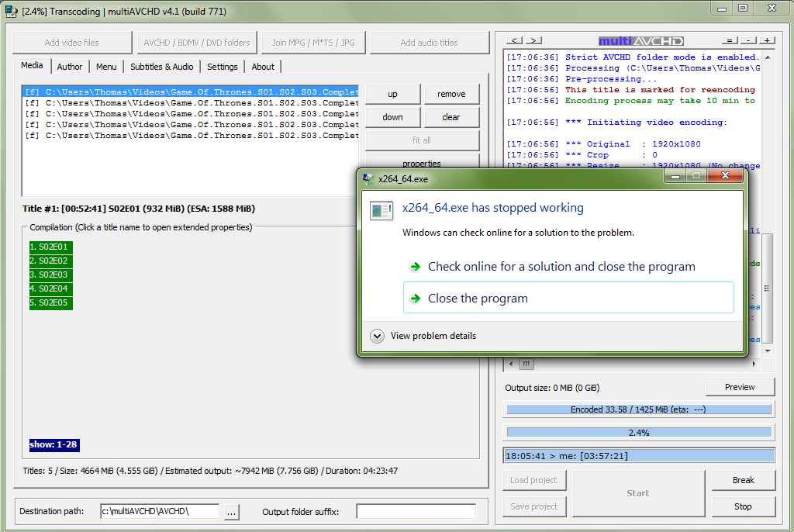The image size is (794, 532).
Task: Click the 'remove' button
Action: (451, 94)
